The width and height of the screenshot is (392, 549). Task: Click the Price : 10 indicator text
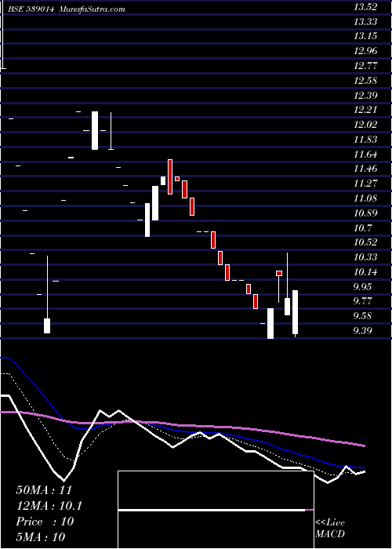click(x=45, y=522)
